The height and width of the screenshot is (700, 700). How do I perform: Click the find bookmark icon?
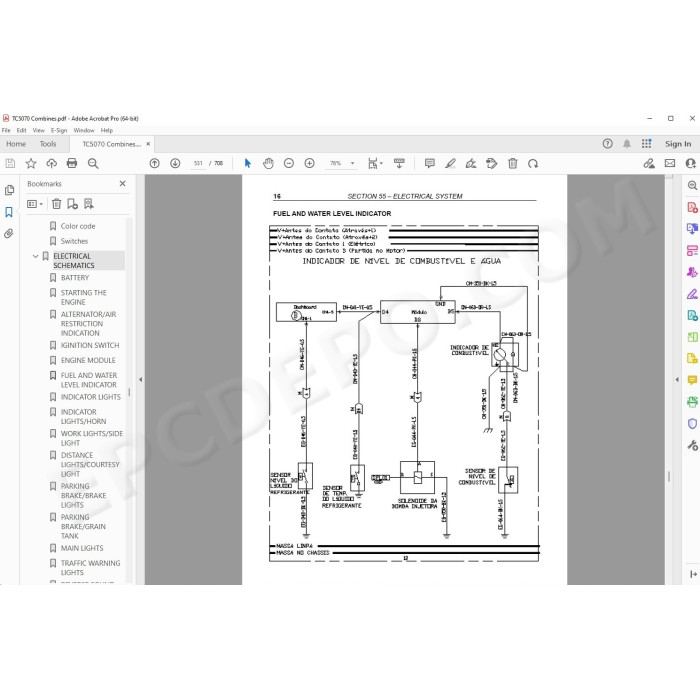89,204
